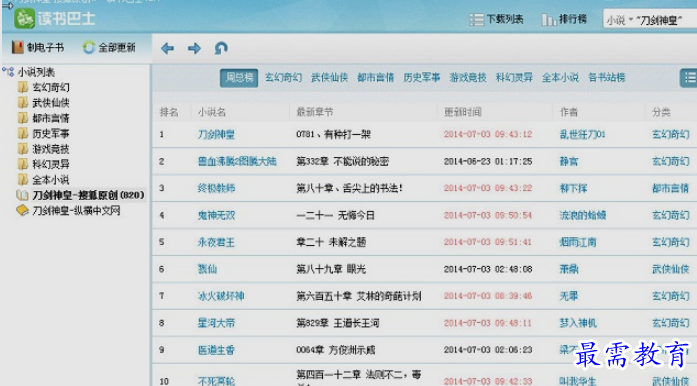
Task: Open the 排行榜 rankings view
Action: coord(564,19)
